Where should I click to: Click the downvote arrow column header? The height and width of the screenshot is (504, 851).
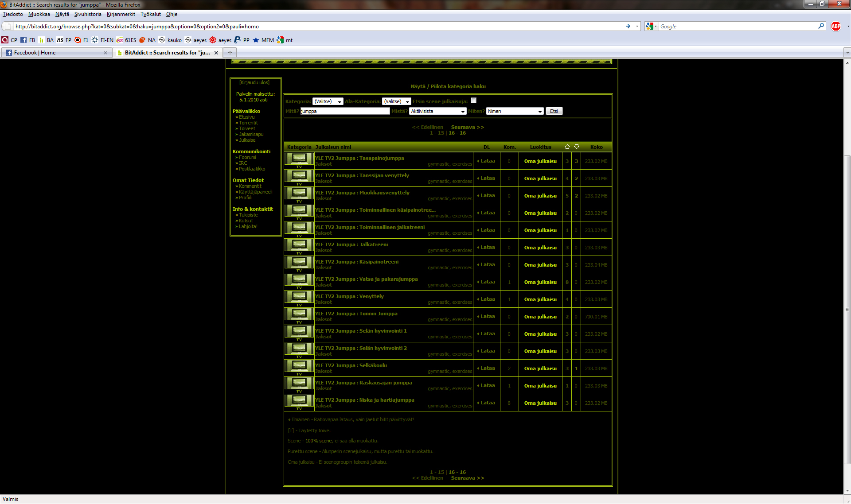point(576,147)
